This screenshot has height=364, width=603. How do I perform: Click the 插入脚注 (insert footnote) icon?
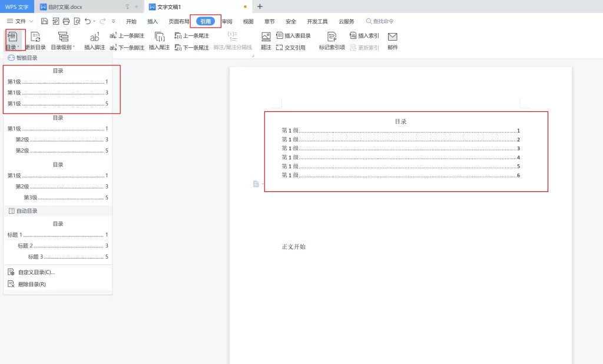click(94, 37)
